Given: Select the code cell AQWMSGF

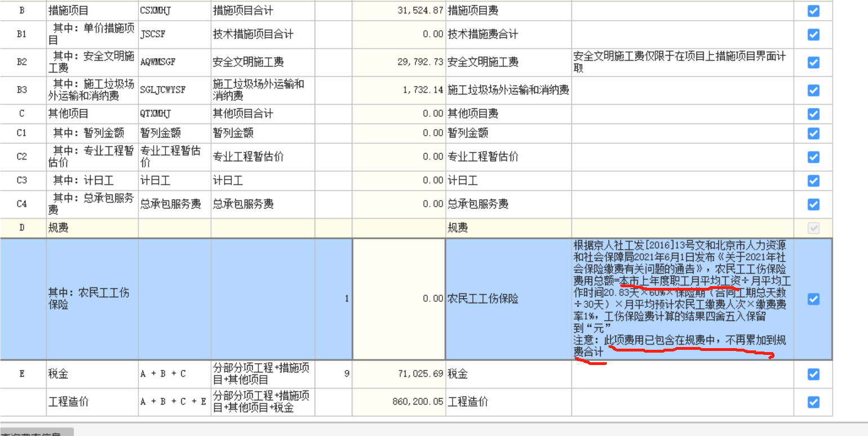Looking at the screenshot, I should click(x=175, y=62).
